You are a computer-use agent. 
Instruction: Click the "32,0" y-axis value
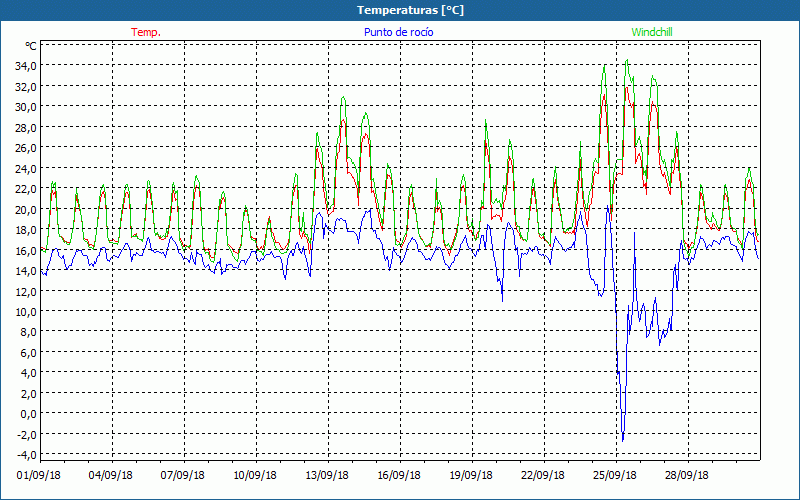[26, 86]
